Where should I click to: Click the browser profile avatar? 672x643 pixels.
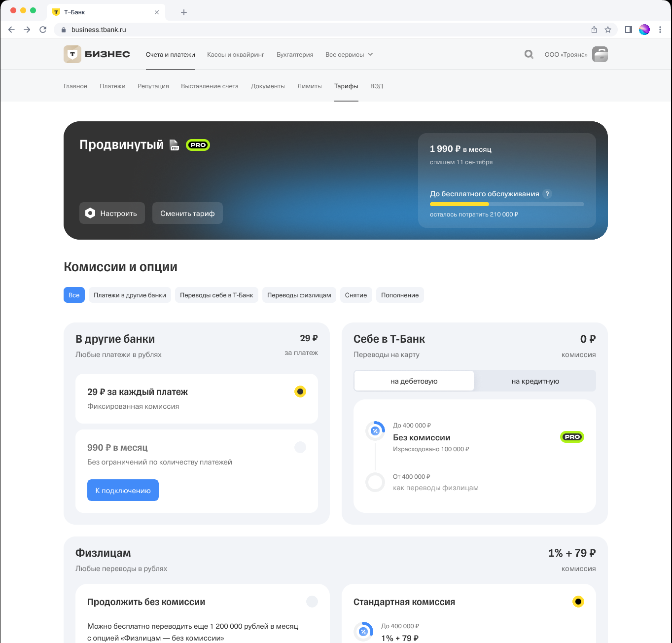click(644, 30)
